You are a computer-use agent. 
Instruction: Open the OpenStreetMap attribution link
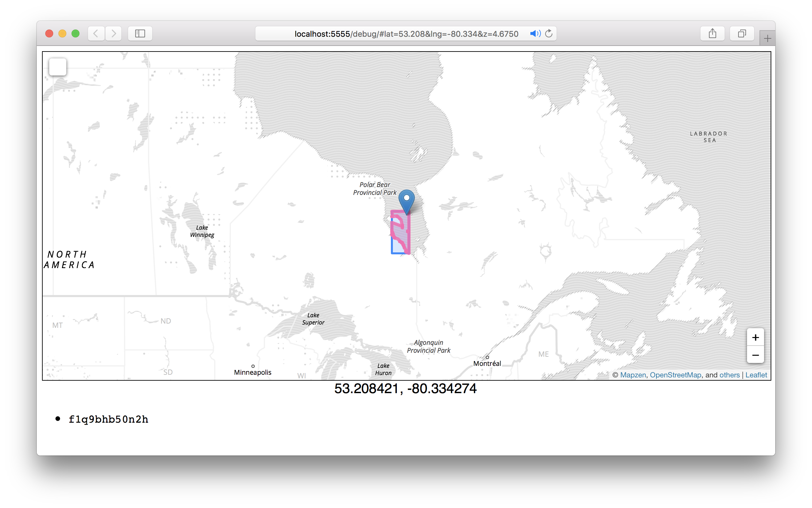click(x=675, y=375)
